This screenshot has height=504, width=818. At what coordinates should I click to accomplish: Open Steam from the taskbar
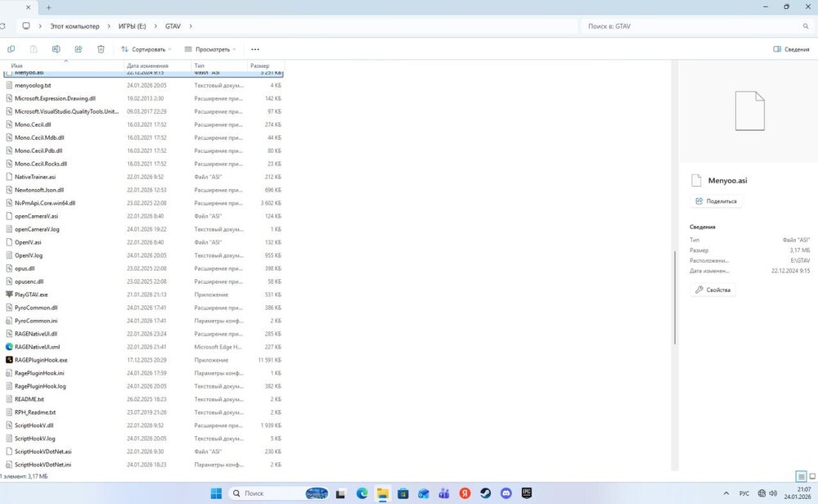[x=485, y=493]
